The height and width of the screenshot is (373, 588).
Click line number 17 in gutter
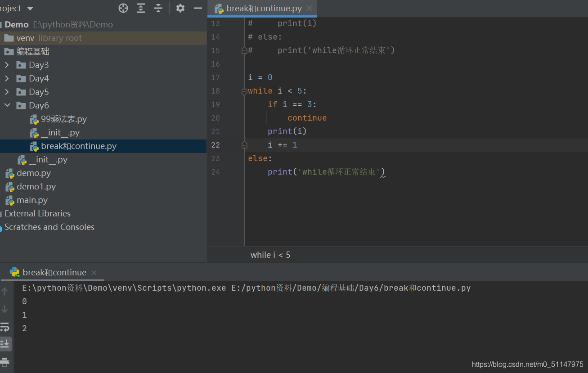click(215, 77)
